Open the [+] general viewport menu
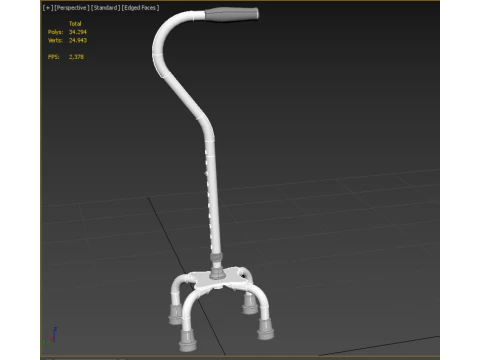The image size is (480, 360). click(48, 8)
